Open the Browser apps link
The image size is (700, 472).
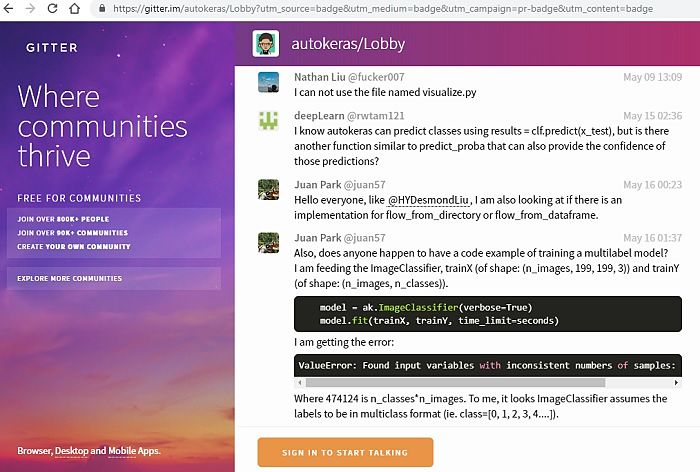tap(35, 451)
